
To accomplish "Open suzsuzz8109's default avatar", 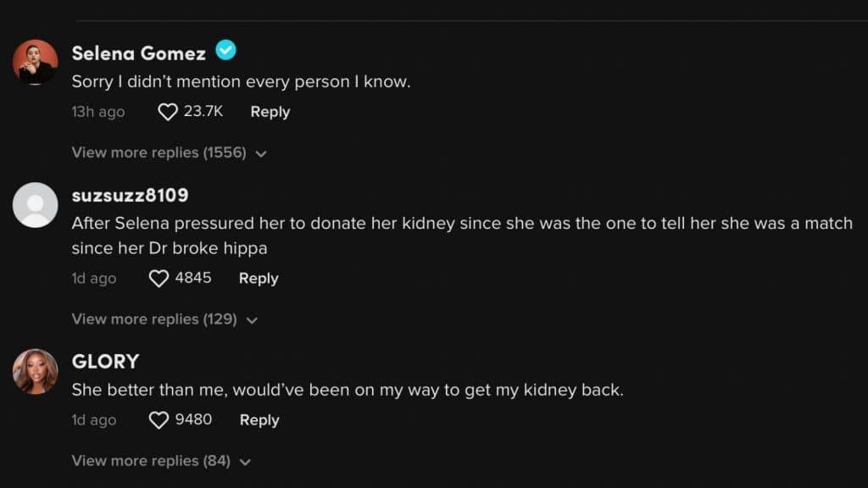I will pos(36,205).
